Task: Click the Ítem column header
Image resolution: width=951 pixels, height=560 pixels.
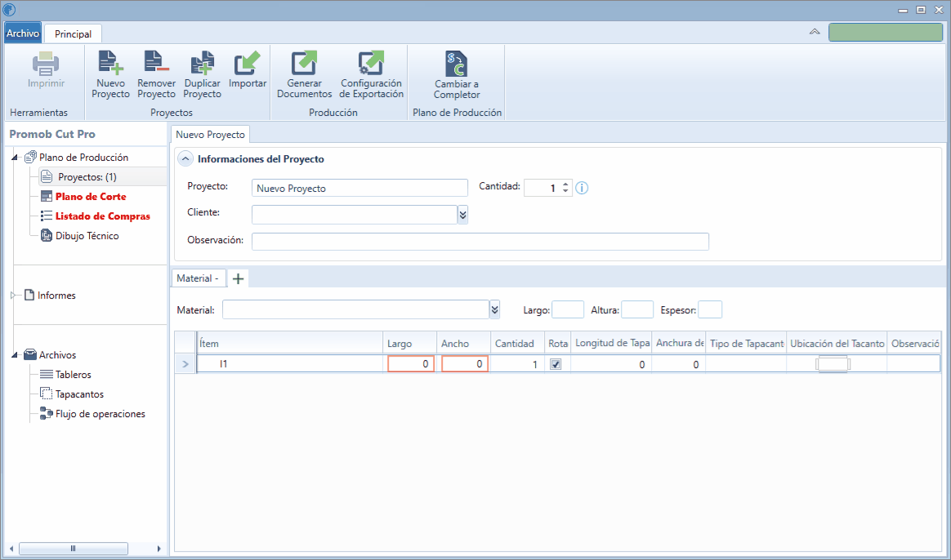Action: pos(290,344)
